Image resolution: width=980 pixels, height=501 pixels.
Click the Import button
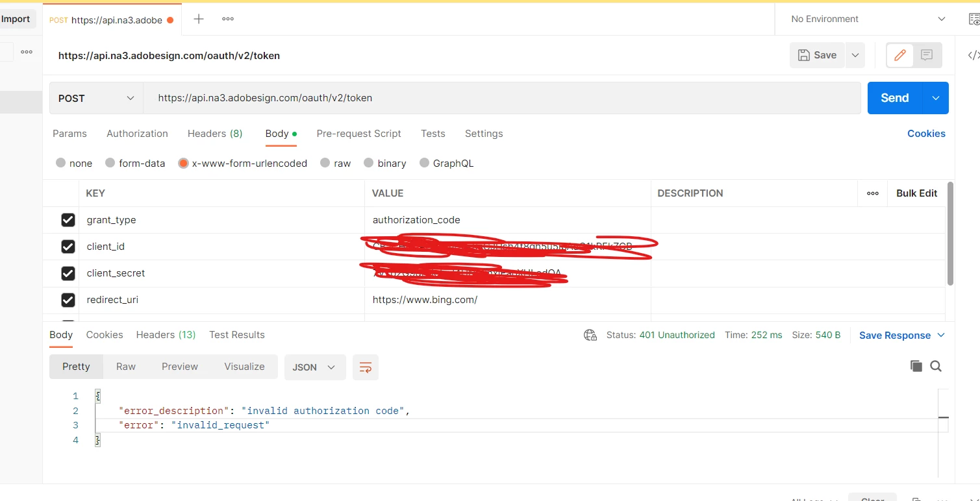tap(16, 19)
